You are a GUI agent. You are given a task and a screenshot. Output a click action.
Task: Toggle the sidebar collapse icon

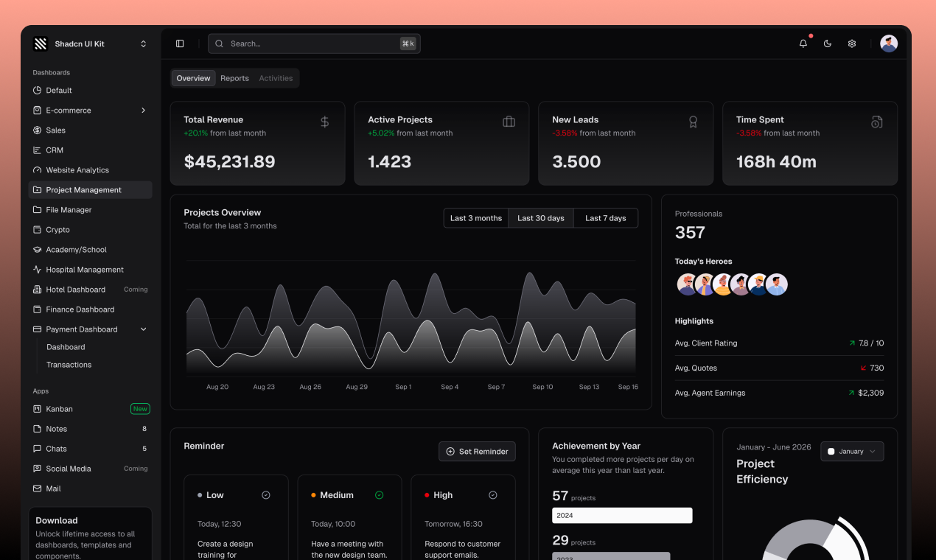[180, 43]
